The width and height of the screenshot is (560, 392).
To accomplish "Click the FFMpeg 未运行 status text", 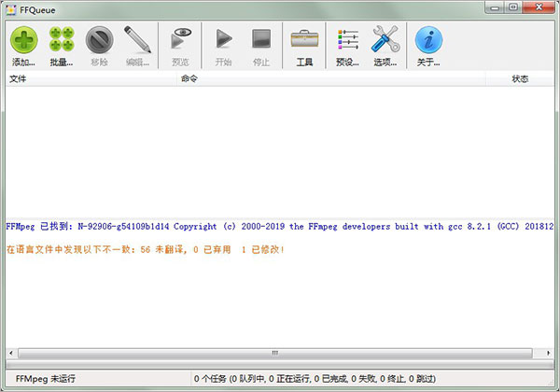I will [x=46, y=379].
